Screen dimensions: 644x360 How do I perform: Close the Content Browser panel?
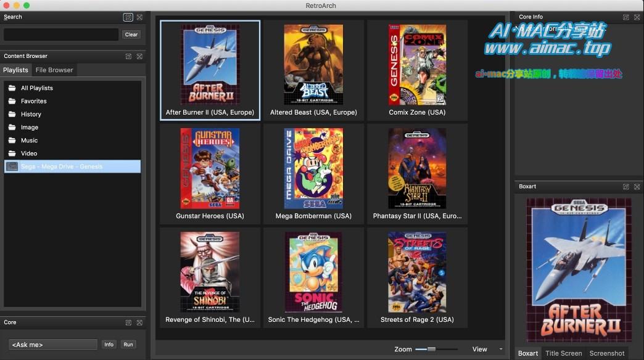(139, 56)
